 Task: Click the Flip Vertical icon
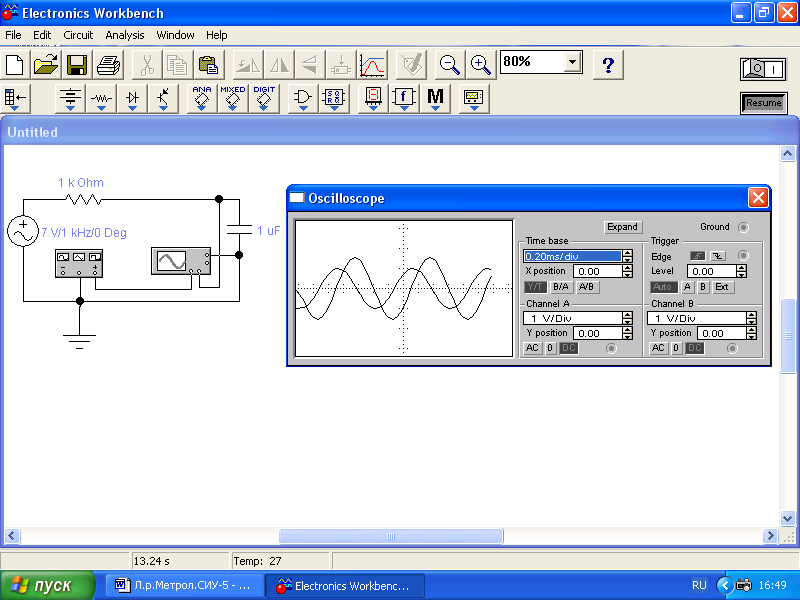[x=310, y=65]
